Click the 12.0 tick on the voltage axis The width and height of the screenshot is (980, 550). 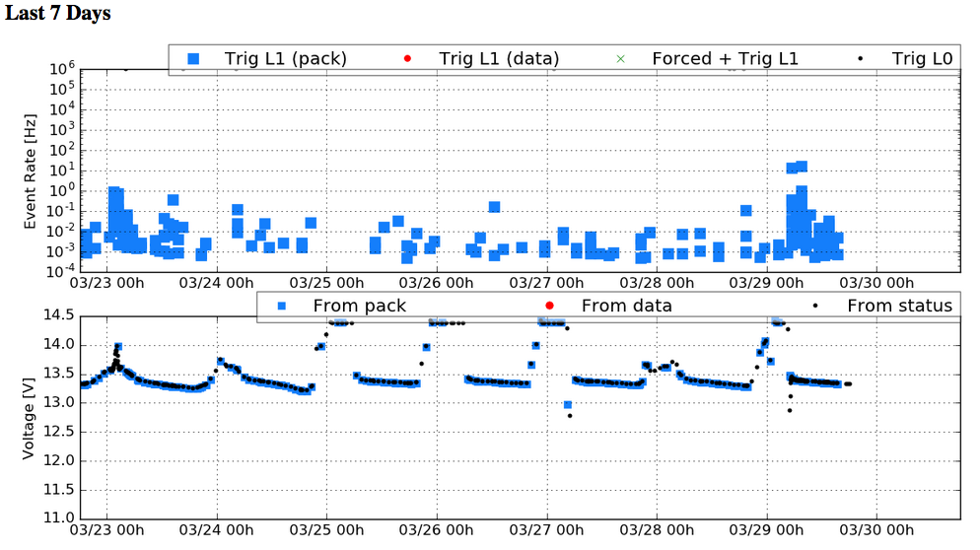tap(58, 460)
